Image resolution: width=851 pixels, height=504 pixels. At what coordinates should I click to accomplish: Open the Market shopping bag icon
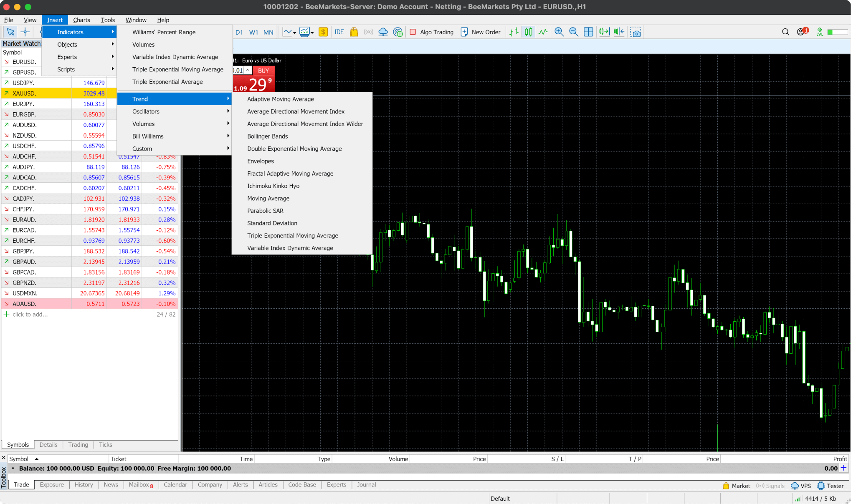tap(354, 32)
